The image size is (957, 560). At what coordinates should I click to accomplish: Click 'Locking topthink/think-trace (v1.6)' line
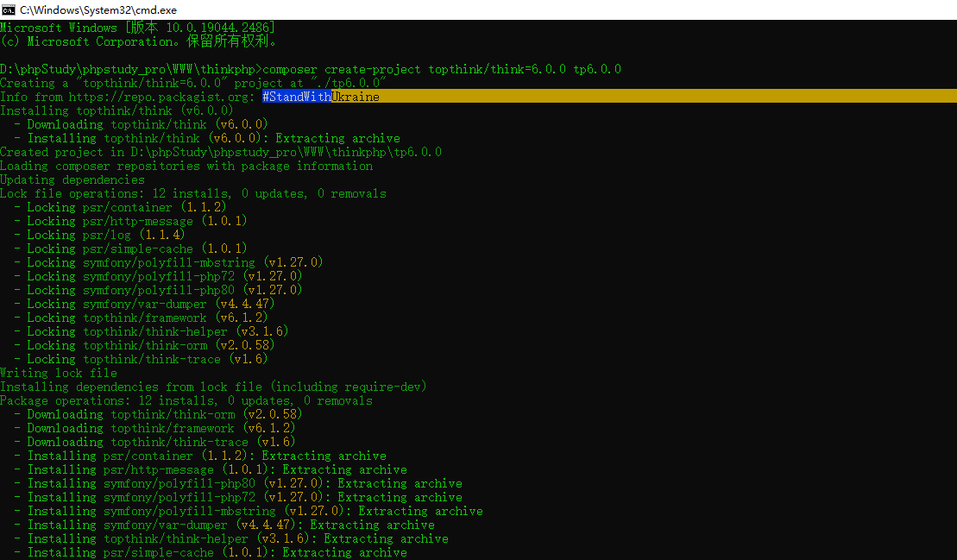(141, 359)
